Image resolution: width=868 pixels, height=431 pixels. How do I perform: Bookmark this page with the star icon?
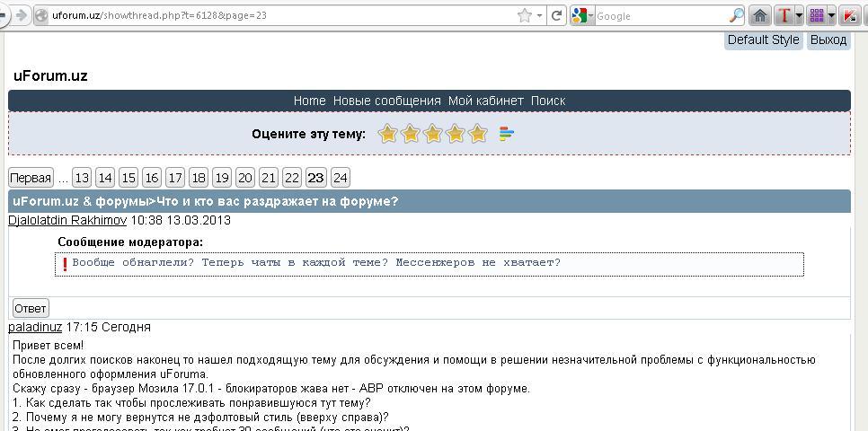tap(525, 15)
